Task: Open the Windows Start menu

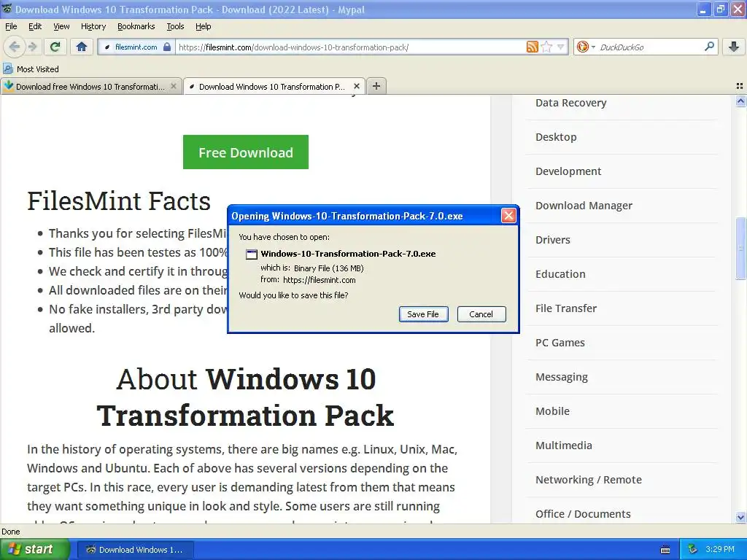Action: [34, 550]
